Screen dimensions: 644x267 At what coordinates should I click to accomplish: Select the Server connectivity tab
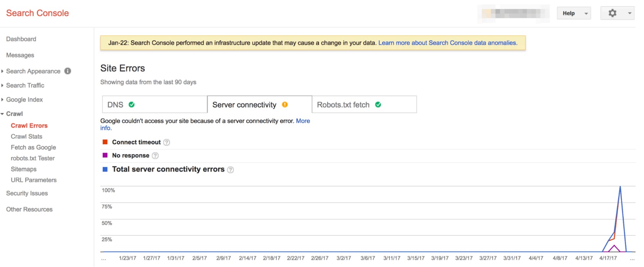(x=260, y=104)
